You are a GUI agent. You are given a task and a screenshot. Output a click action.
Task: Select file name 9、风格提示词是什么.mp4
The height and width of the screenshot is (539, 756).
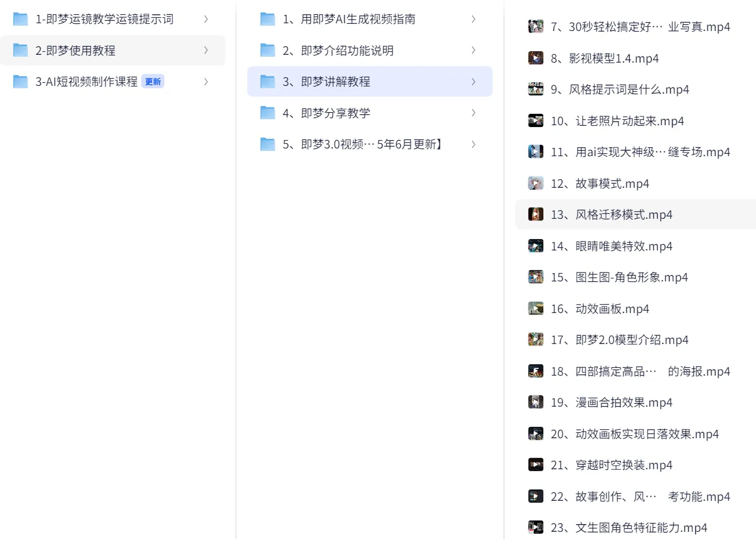[x=620, y=89]
